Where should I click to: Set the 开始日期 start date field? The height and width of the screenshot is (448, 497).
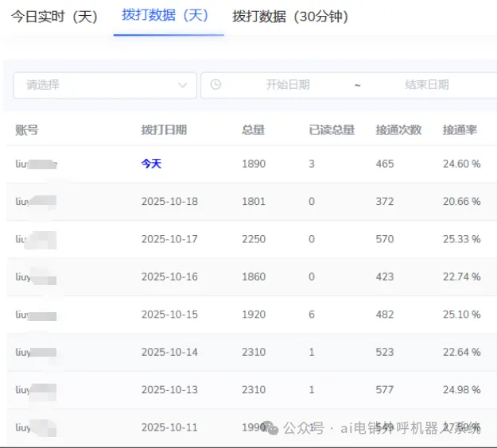pos(288,85)
